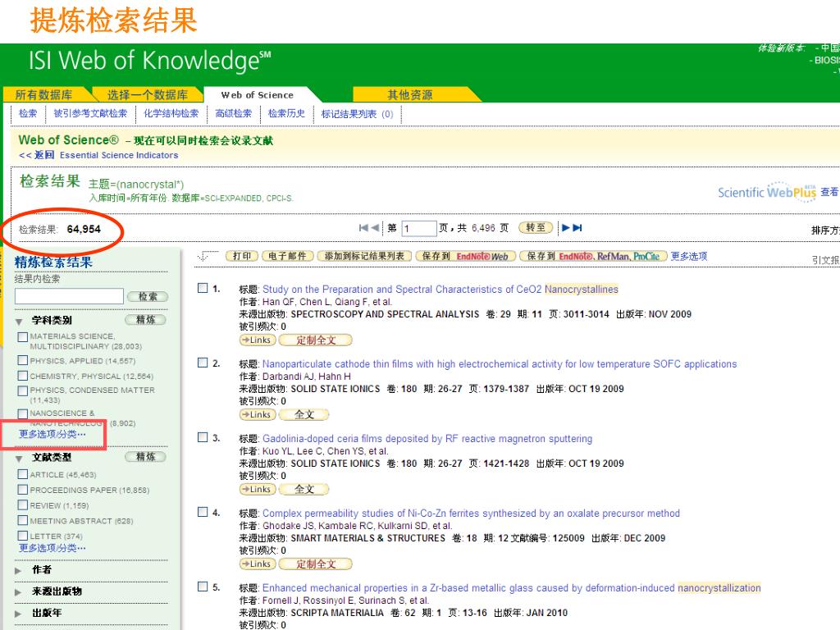Viewport: 840px width, 630px height.
Task: Order full text for CeO2 Nanocrystallines record
Action: point(316,340)
